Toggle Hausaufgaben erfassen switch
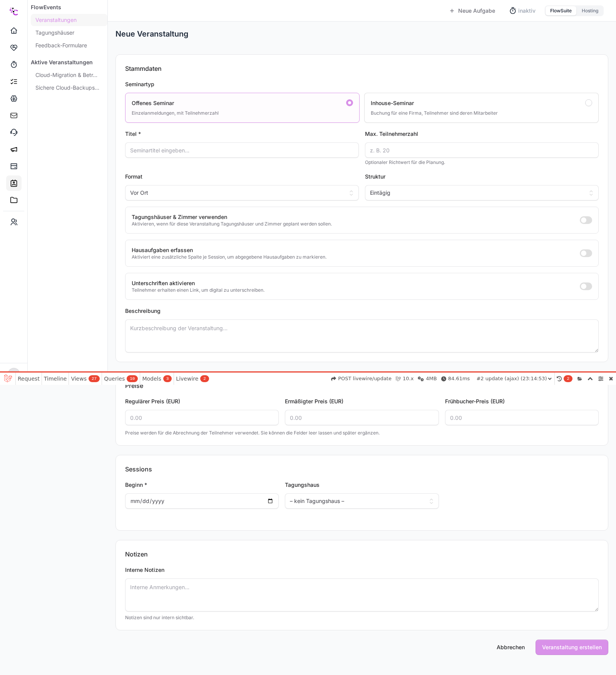 click(586, 253)
